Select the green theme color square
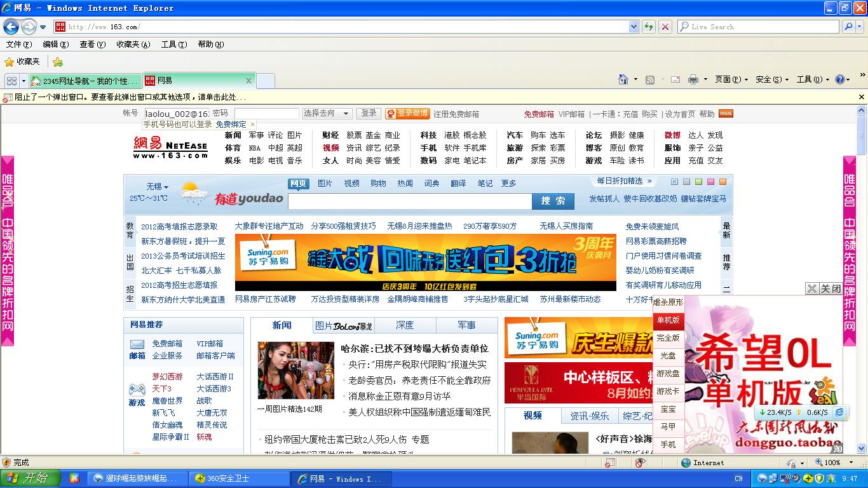Screen dimensions: 868x488 pyautogui.click(x=698, y=182)
